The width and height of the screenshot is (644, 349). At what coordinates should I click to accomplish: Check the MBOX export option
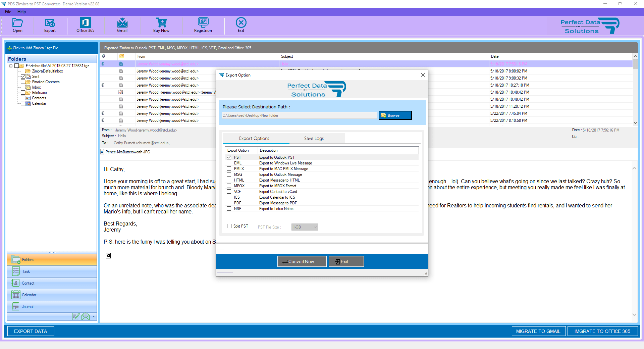click(x=229, y=186)
